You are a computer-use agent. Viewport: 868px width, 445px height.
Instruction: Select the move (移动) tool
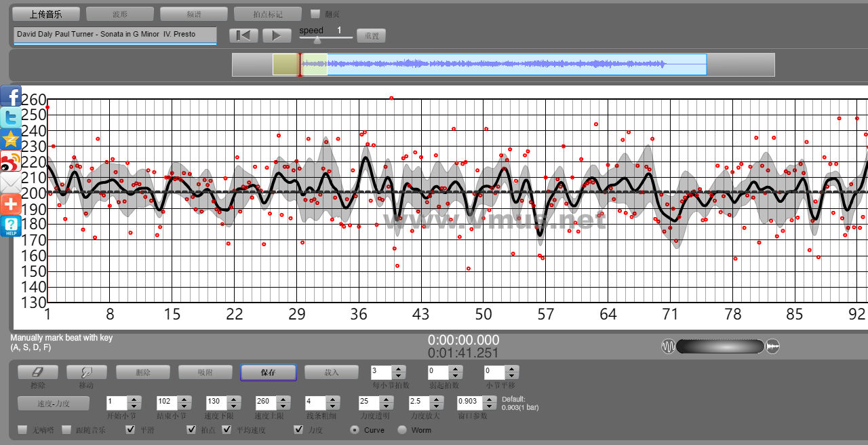(86, 372)
